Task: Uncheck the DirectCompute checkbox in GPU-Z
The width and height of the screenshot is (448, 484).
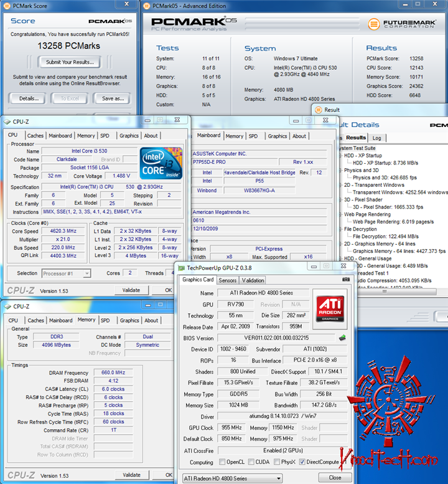Action: pos(302,462)
